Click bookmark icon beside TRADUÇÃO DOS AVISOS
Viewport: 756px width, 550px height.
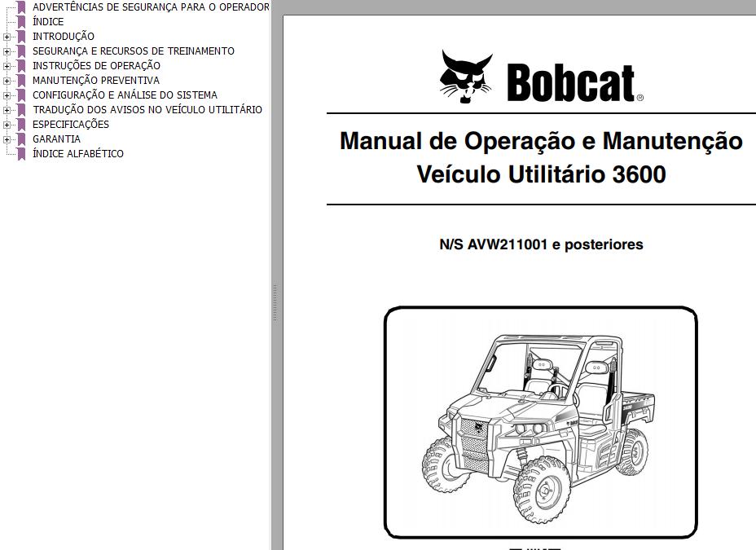click(21, 110)
